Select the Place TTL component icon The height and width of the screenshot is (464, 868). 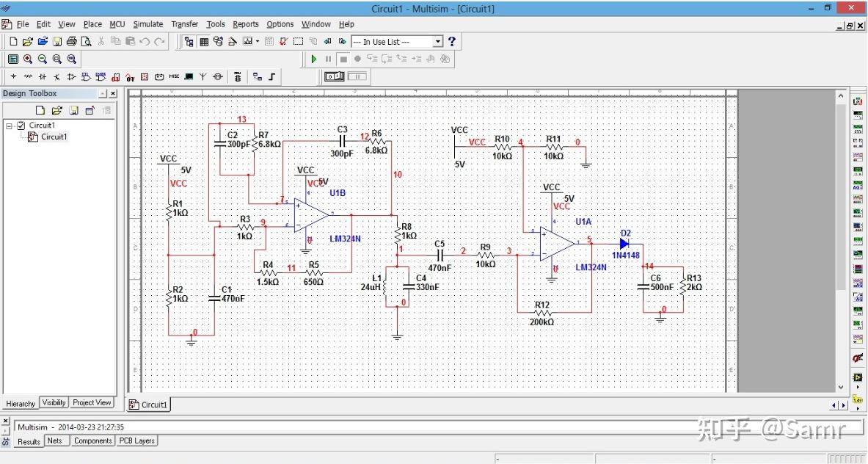[86, 76]
